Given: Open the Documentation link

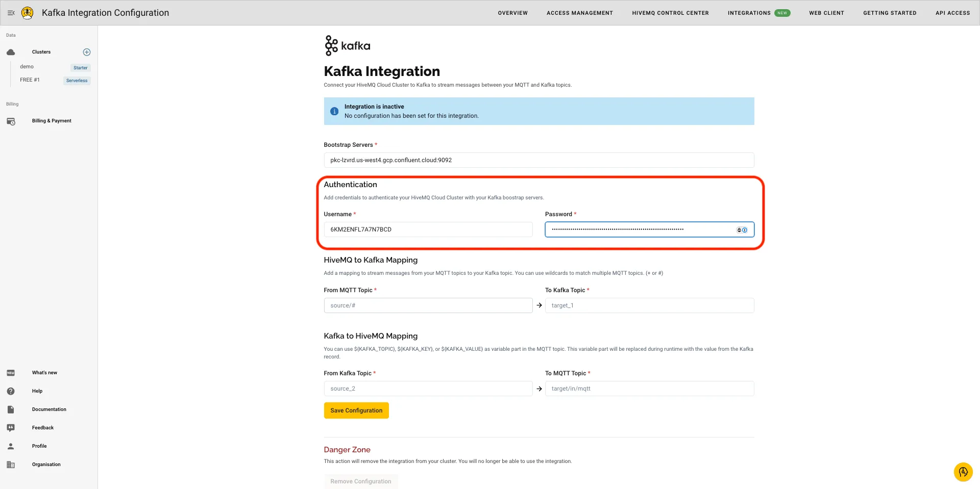Looking at the screenshot, I should pos(49,409).
